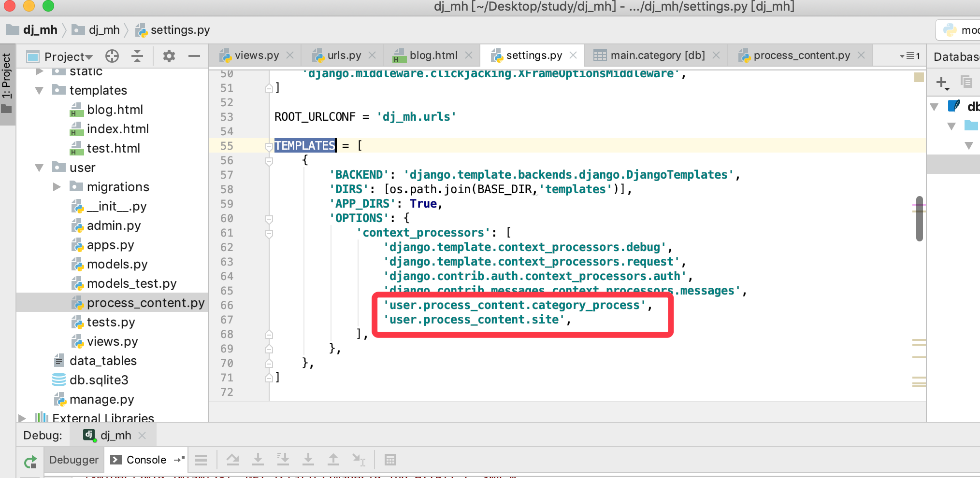Open the Console debug tab
The height and width of the screenshot is (478, 980).
(146, 460)
